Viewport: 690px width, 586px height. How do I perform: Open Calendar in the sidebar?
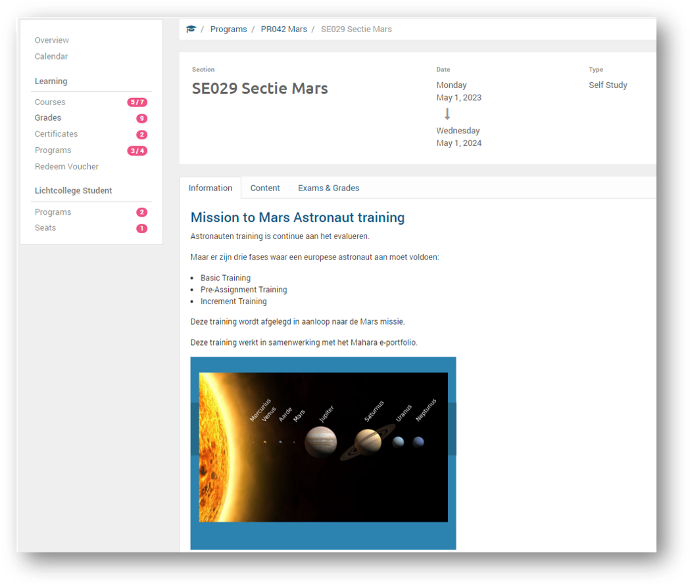pos(52,56)
